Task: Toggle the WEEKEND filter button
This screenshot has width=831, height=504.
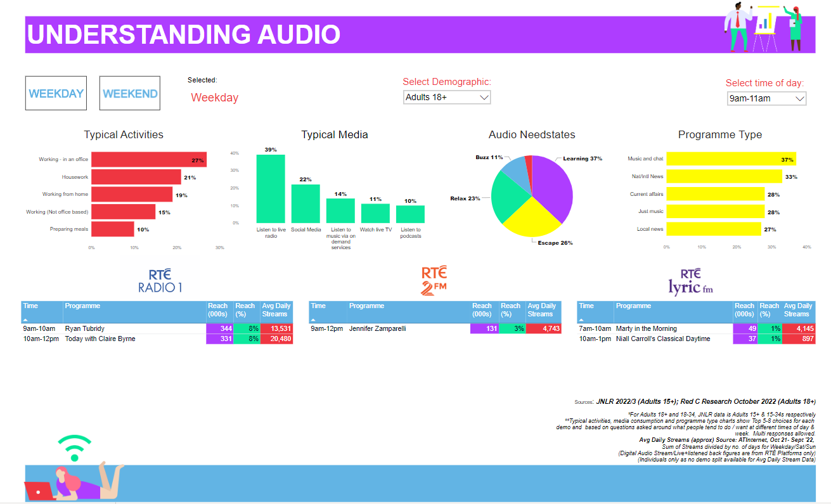Action: 129,93
